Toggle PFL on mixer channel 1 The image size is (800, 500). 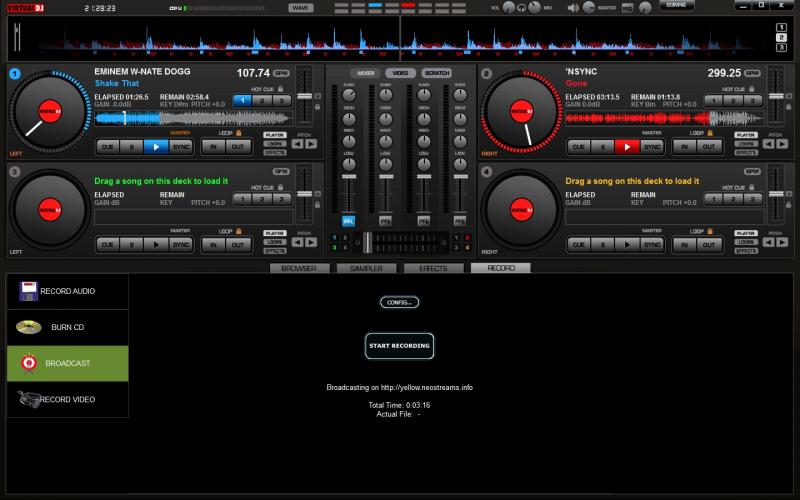[348, 221]
